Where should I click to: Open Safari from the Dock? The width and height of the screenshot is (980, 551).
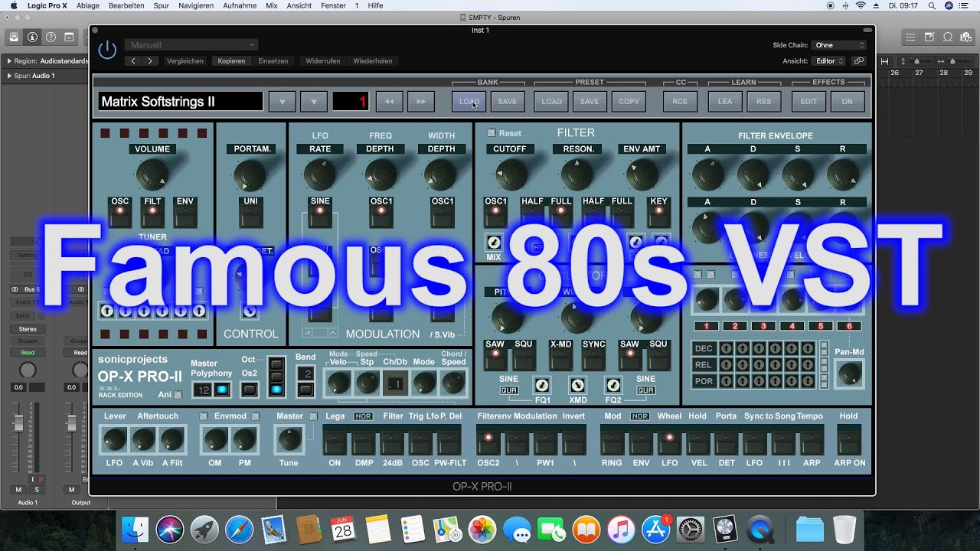coord(239,530)
